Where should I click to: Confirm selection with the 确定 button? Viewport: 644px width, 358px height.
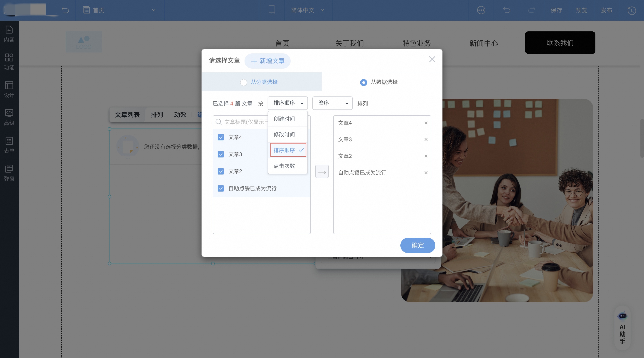tap(417, 245)
